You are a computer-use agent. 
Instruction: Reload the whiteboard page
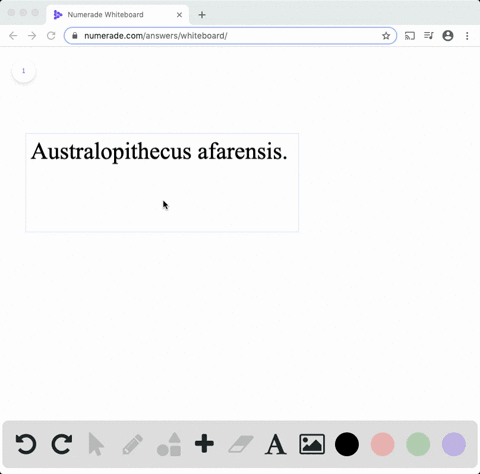coord(51,36)
